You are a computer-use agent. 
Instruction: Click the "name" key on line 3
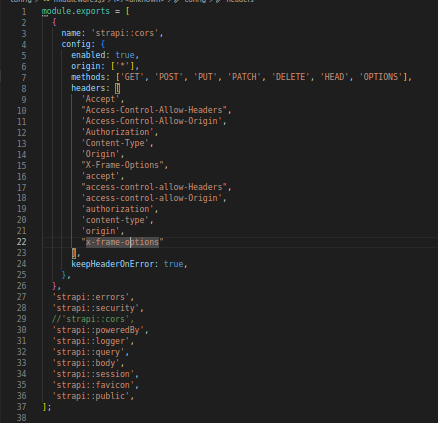pos(71,33)
